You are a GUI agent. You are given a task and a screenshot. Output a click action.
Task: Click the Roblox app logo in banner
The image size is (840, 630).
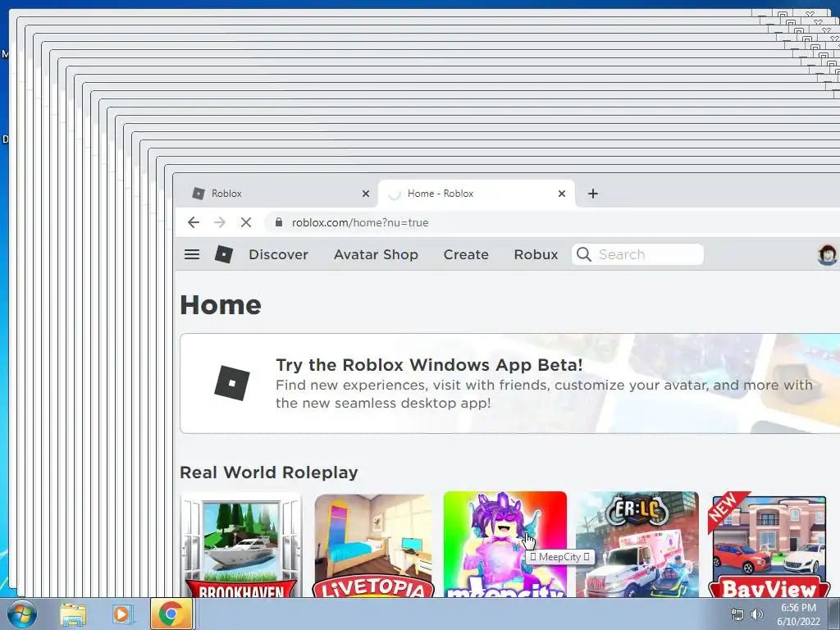[x=232, y=383]
